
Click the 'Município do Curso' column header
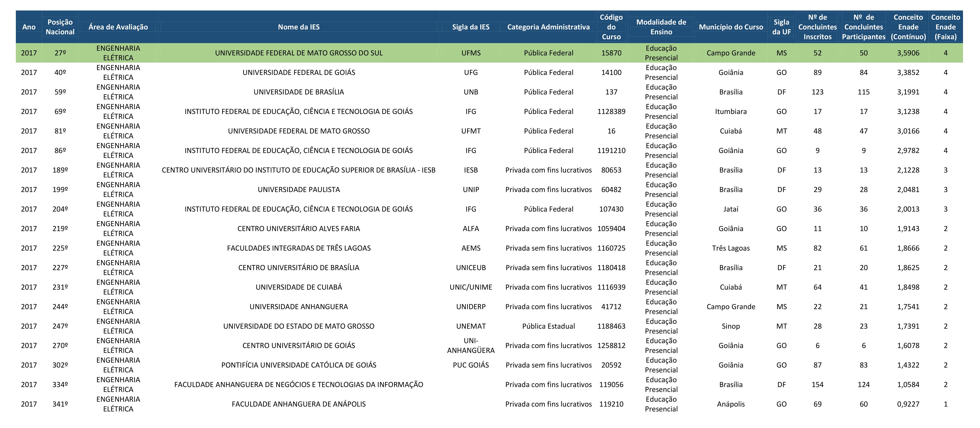tap(730, 27)
